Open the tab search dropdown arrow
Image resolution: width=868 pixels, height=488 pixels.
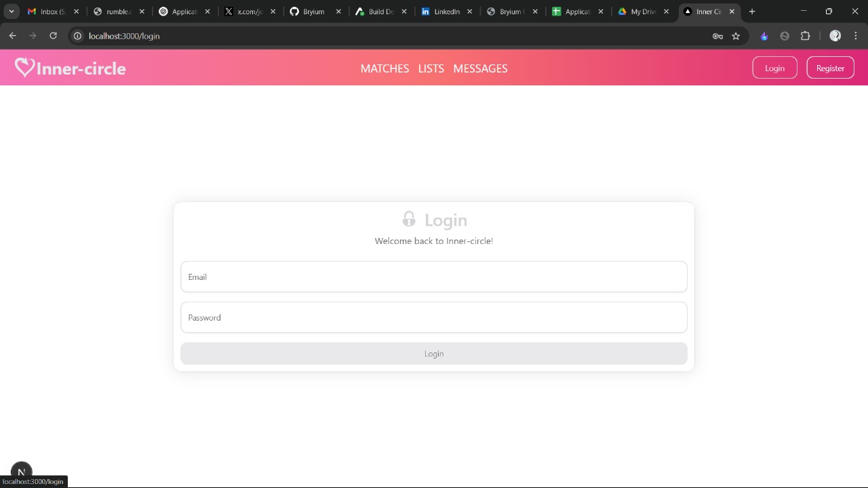pyautogui.click(x=12, y=12)
